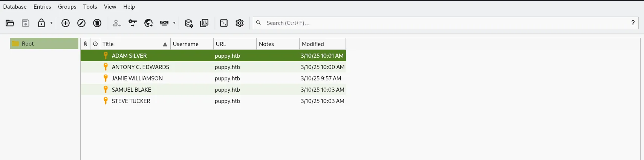Sort by the attachments paperclip column
The width and height of the screenshot is (644, 160).
(86, 44)
